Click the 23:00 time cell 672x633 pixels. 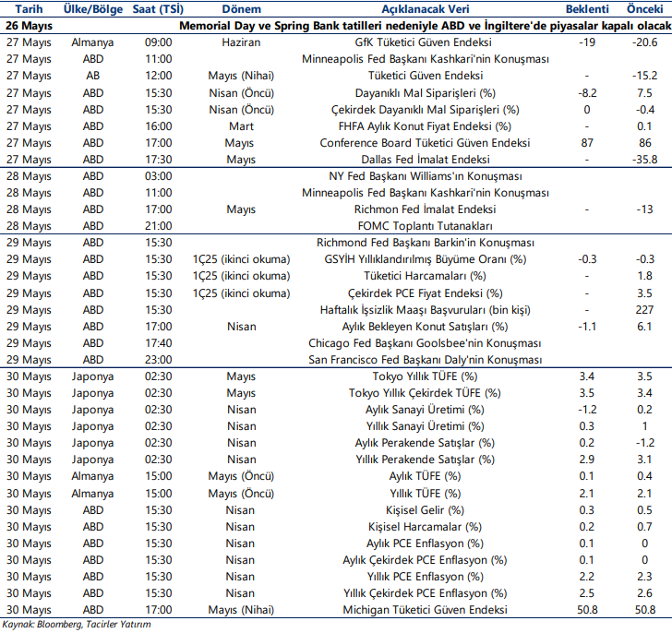click(158, 360)
